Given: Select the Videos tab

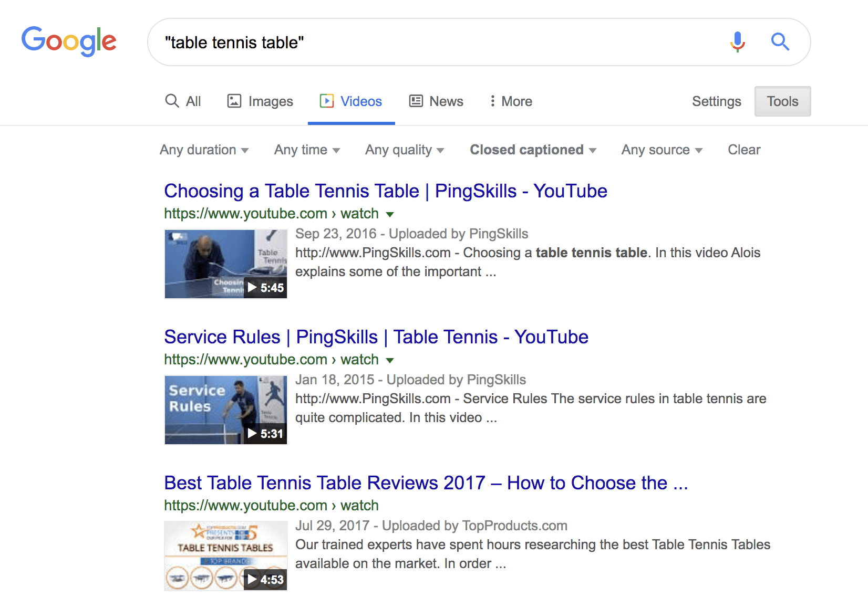Looking at the screenshot, I should [351, 101].
